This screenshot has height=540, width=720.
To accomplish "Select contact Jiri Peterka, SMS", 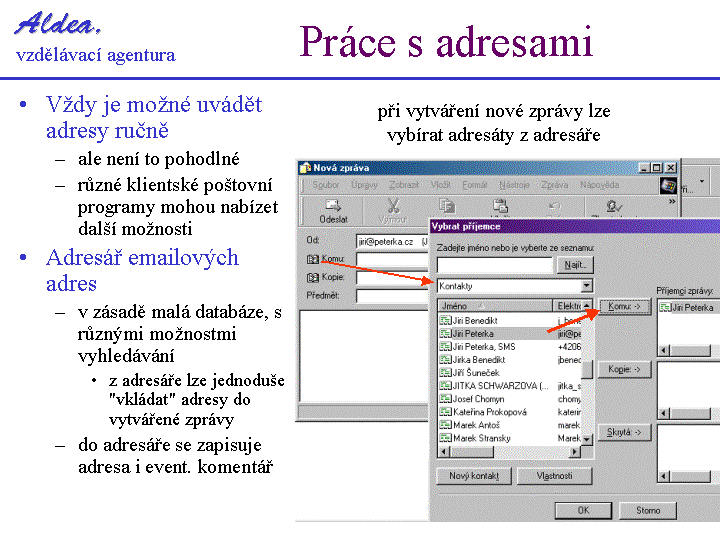I will pyautogui.click(x=510, y=347).
